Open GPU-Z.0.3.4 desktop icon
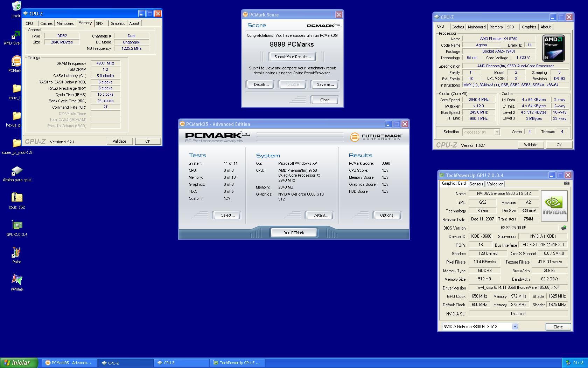 (x=17, y=225)
